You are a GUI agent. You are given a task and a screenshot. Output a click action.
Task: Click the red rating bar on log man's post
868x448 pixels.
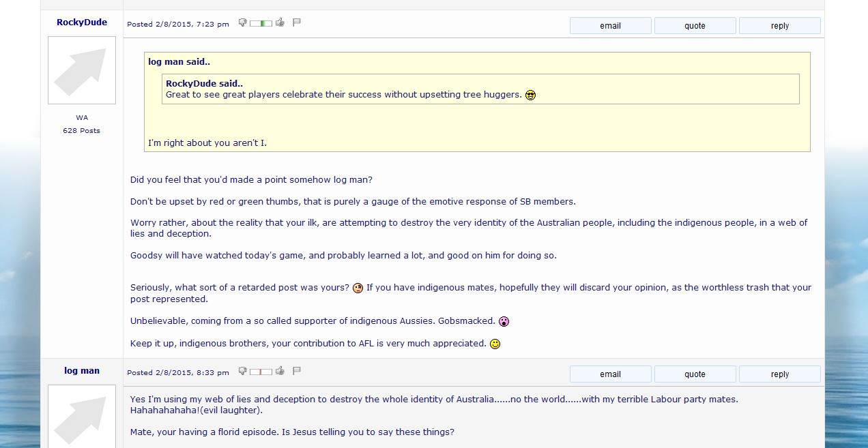pyautogui.click(x=261, y=372)
